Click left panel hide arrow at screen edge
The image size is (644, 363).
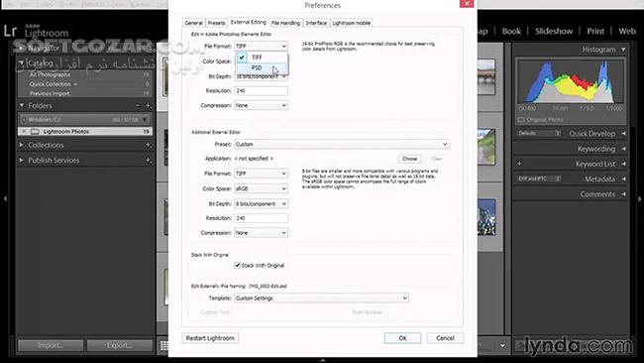pos(5,198)
